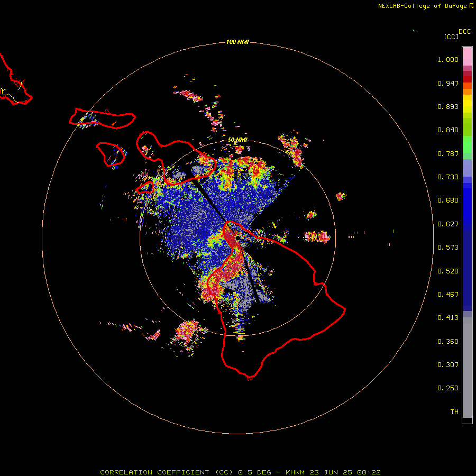The image size is (476, 476).
Task: Click the [CC] label above the color bar
Action: click(x=452, y=36)
